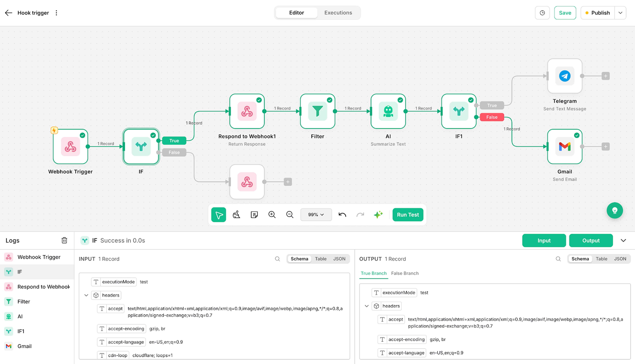Show OUTPUT as JSON view
Screen dimensions: 635x364
point(620,259)
